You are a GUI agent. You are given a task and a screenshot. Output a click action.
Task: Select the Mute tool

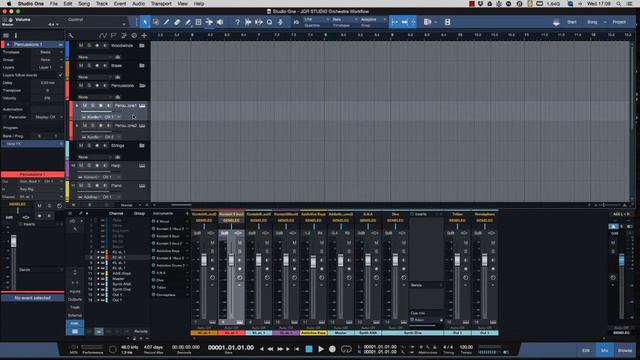pos(198,22)
